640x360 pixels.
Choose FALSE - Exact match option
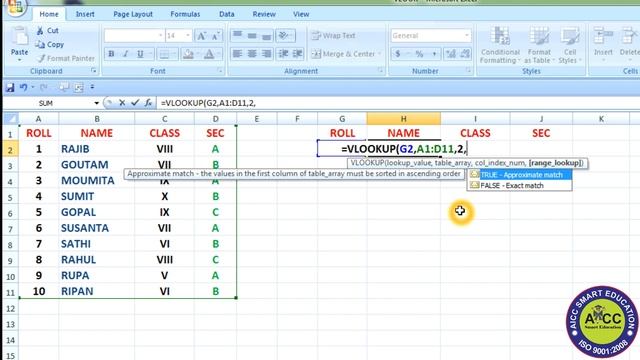(519, 185)
